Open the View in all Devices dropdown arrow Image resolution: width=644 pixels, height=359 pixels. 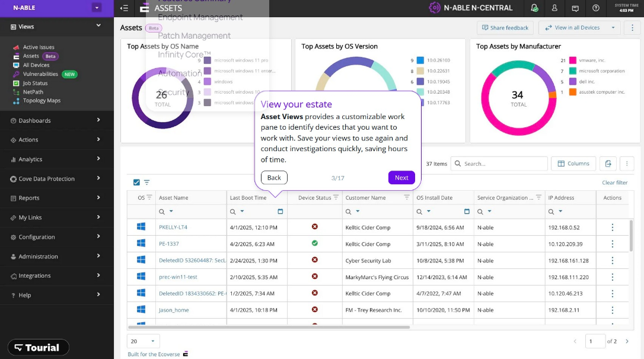pyautogui.click(x=613, y=27)
